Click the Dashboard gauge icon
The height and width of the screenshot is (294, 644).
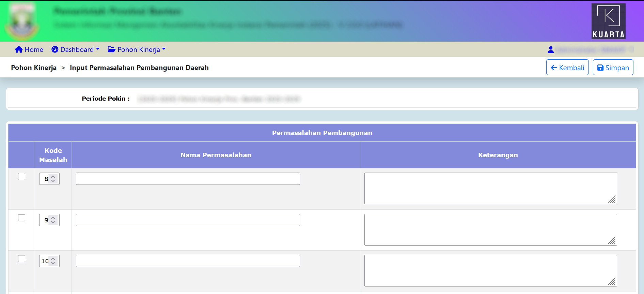55,49
